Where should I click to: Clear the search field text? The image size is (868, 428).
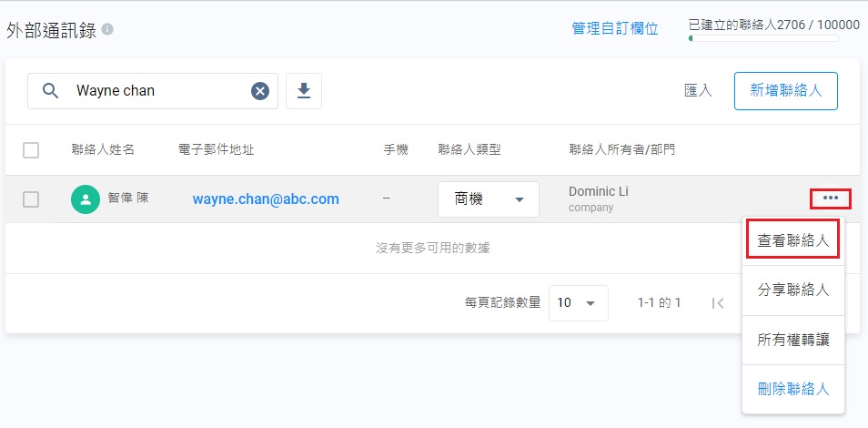click(260, 91)
